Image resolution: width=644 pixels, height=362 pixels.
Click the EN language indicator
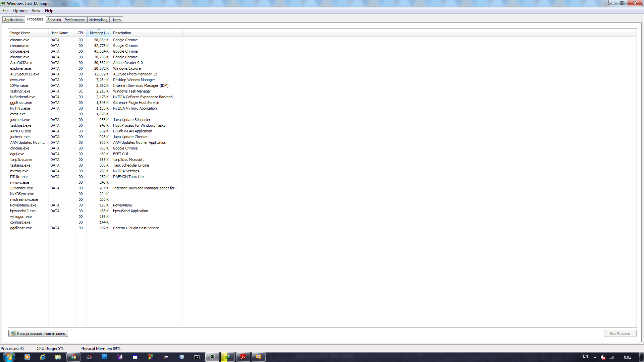pyautogui.click(x=585, y=356)
